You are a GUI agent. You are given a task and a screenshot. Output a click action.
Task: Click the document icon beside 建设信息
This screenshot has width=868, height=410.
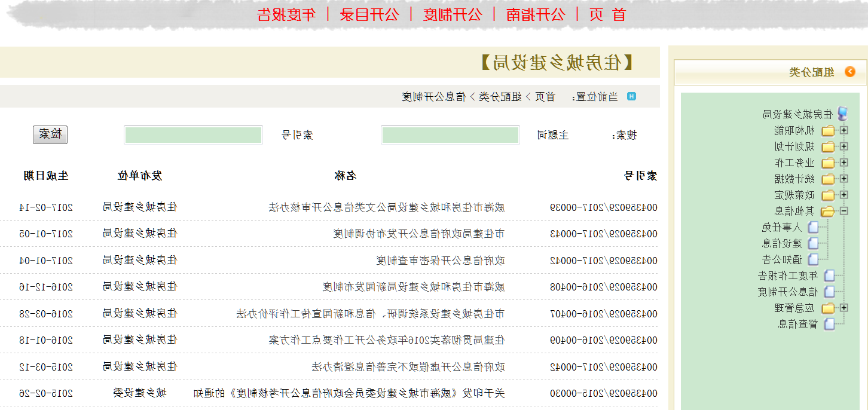point(813,243)
